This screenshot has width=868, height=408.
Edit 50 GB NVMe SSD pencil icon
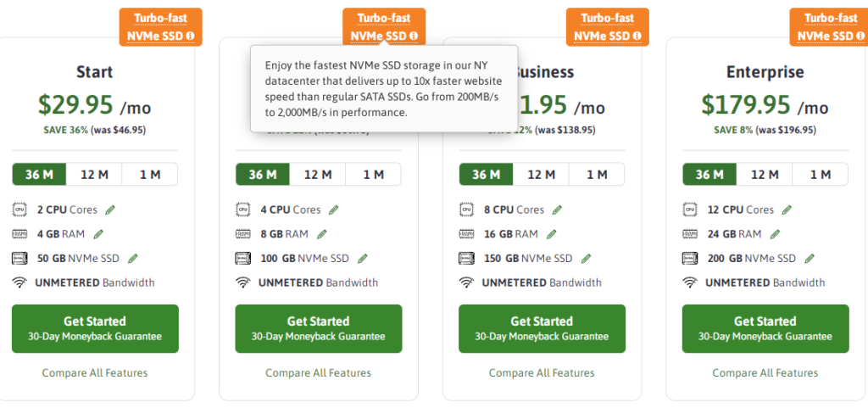(x=133, y=258)
